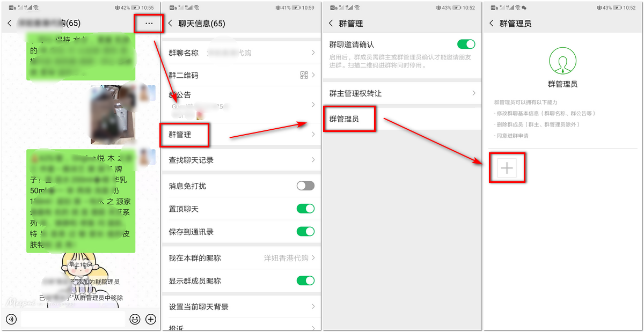This screenshot has width=644, height=332.
Task: Open the three-dot menu in group chat
Action: (149, 24)
